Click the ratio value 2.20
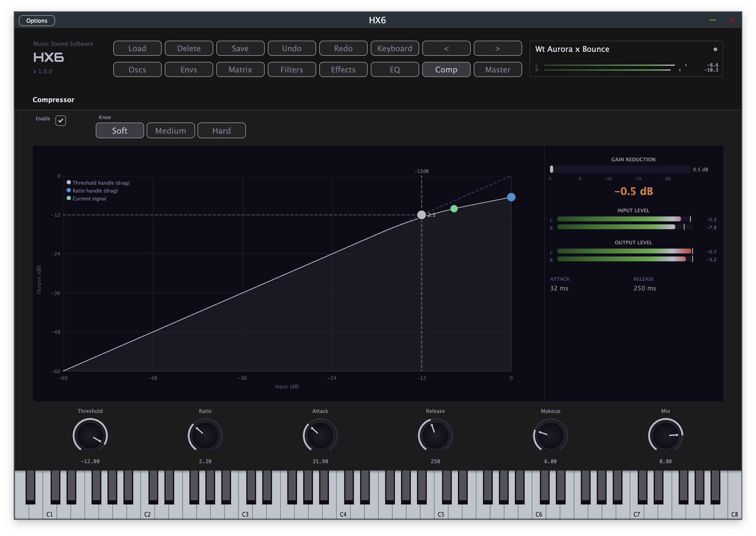Viewport: 756px width, 536px height. pyautogui.click(x=205, y=461)
